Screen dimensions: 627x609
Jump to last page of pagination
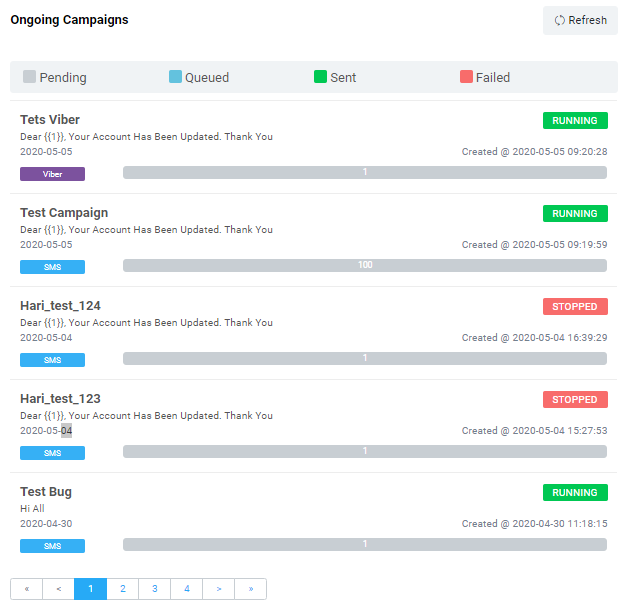tap(250, 589)
